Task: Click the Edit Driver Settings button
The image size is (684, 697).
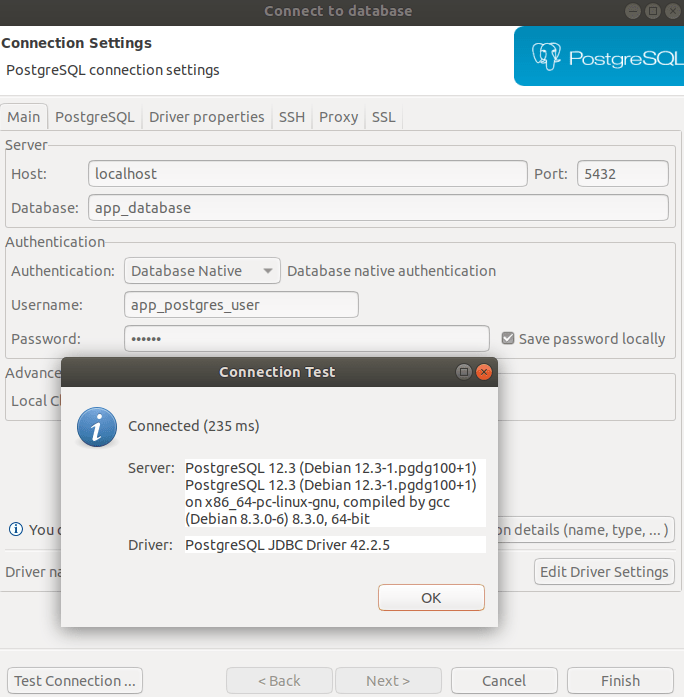Action: coord(604,572)
